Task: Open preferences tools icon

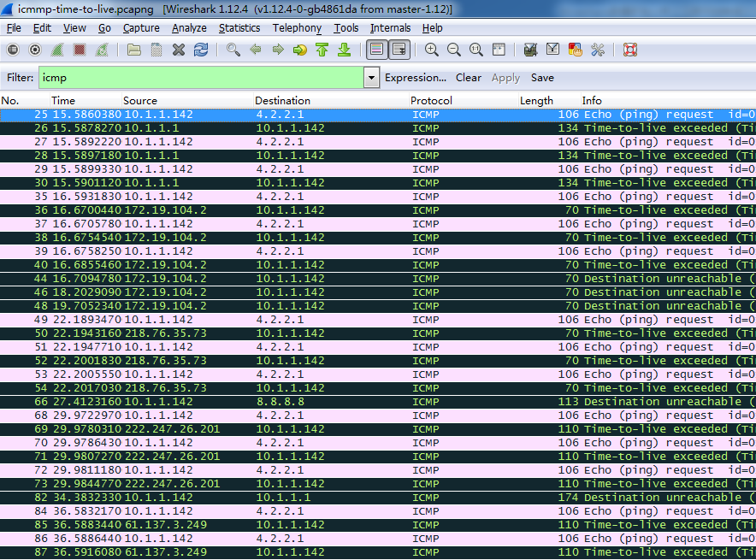Action: (598, 50)
